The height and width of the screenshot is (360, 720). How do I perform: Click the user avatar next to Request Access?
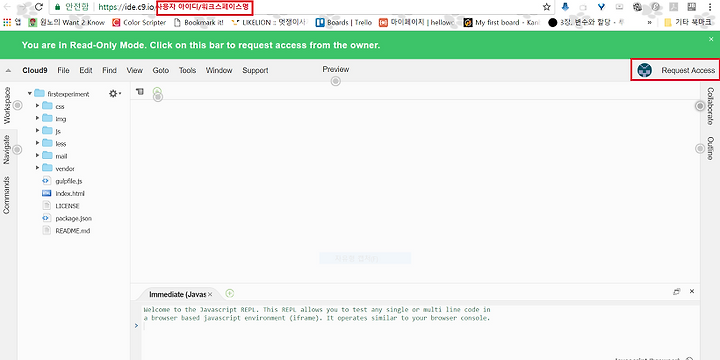(645, 70)
